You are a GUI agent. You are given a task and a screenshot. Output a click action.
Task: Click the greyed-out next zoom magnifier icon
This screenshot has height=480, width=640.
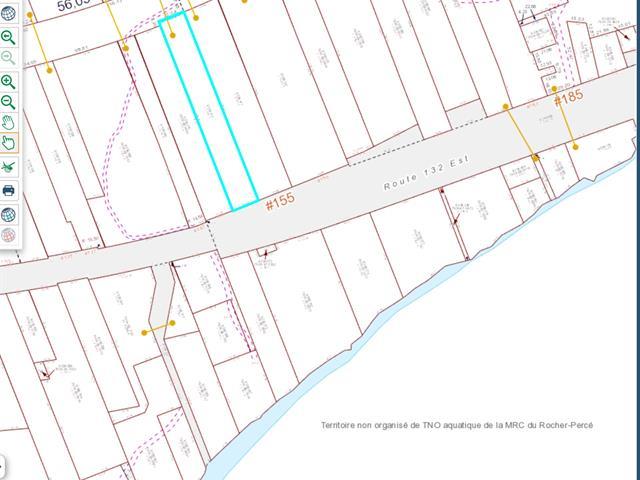click(x=9, y=57)
